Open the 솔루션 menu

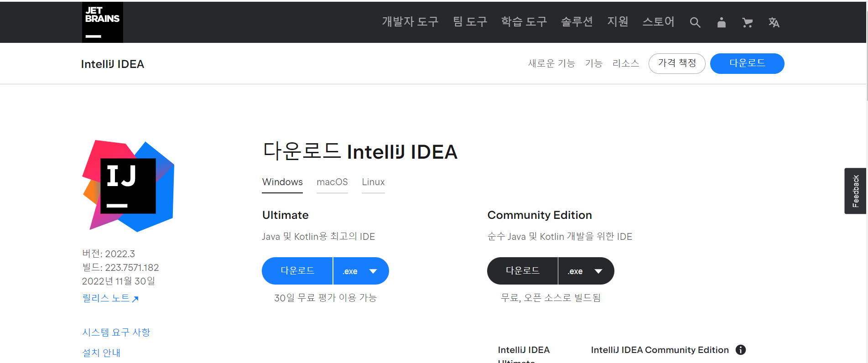[577, 22]
